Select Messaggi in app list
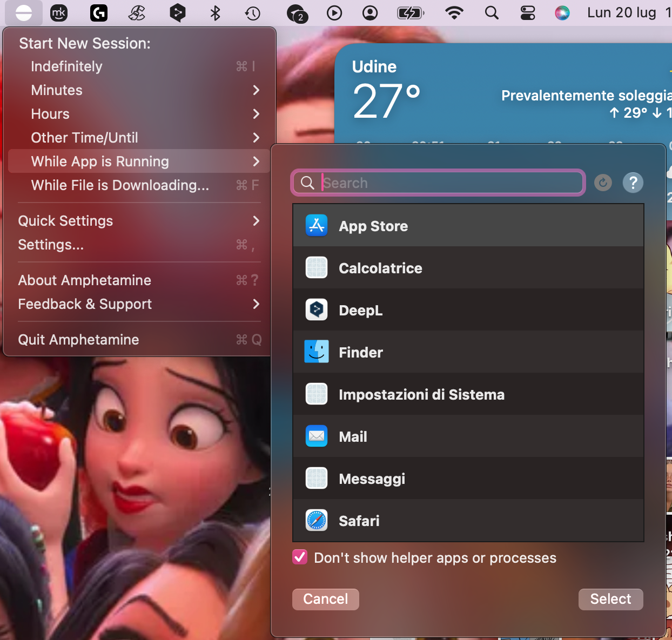The image size is (672, 640). point(468,479)
